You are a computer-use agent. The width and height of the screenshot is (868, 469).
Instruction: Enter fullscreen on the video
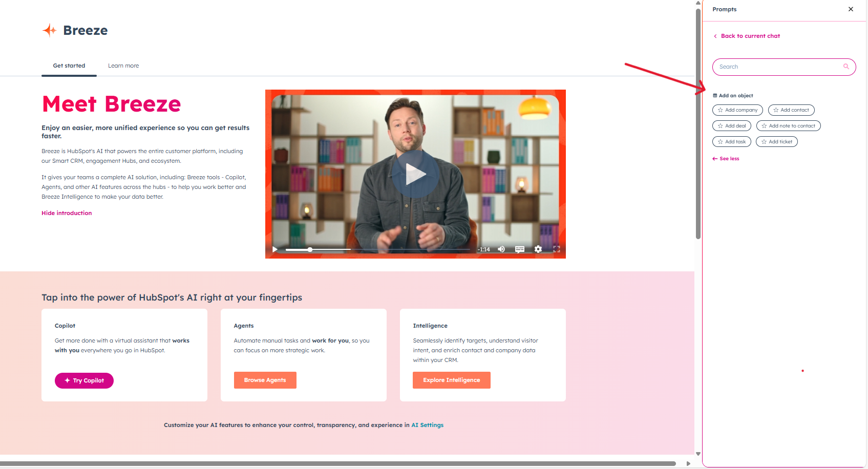tap(557, 249)
